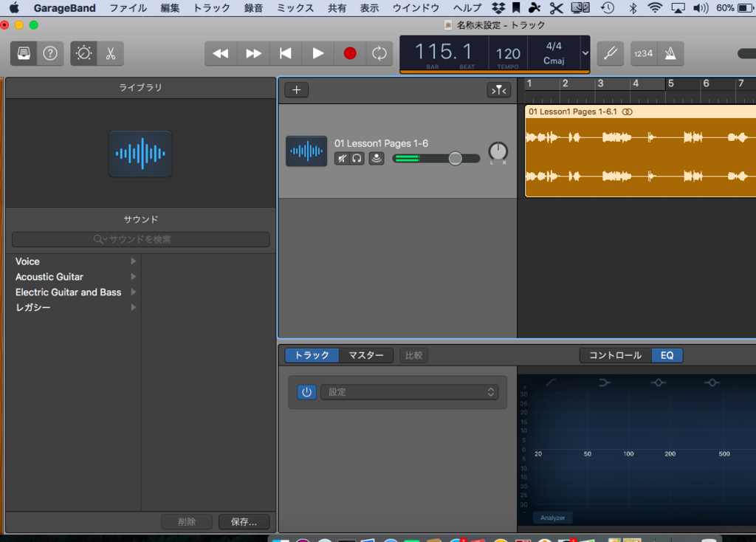Click the 保存... save button
Screen dimensions: 756x542
244,522
